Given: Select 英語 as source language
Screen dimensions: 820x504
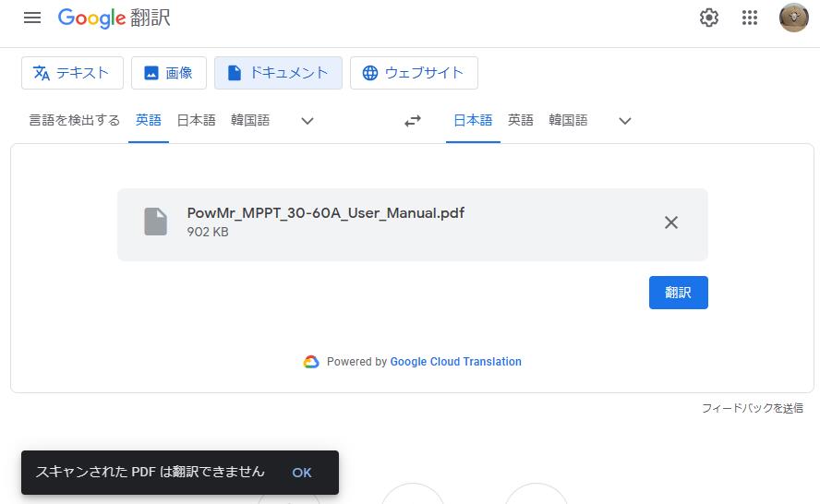Looking at the screenshot, I should point(149,120).
